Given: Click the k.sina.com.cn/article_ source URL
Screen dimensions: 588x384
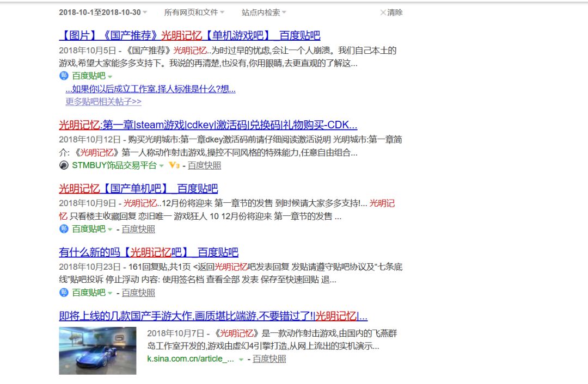Looking at the screenshot, I should [x=190, y=358].
